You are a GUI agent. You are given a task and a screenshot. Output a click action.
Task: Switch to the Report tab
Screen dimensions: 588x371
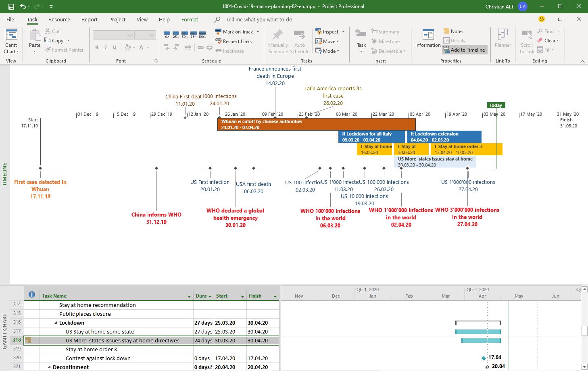pos(90,19)
